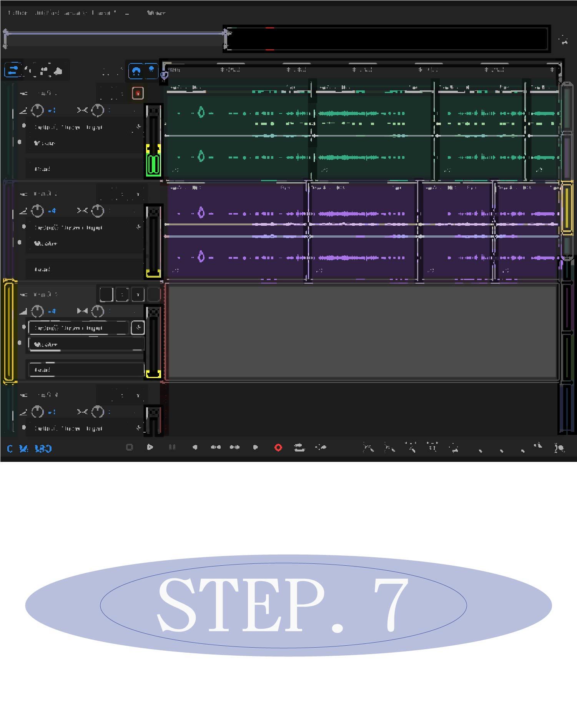Click the blue timecode display
The height and width of the screenshot is (728, 577).
pyautogui.click(x=30, y=449)
